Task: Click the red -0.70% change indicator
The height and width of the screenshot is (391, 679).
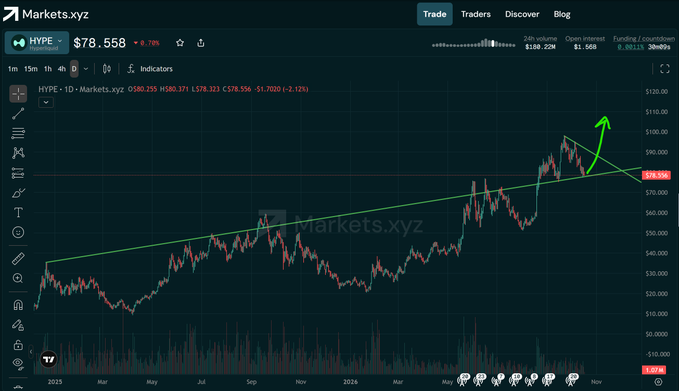Action: click(146, 43)
